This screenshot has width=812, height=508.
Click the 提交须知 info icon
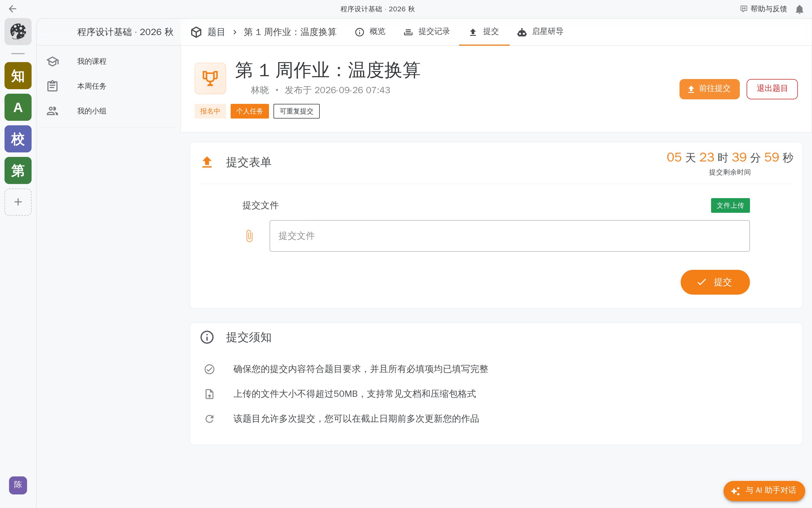(207, 337)
